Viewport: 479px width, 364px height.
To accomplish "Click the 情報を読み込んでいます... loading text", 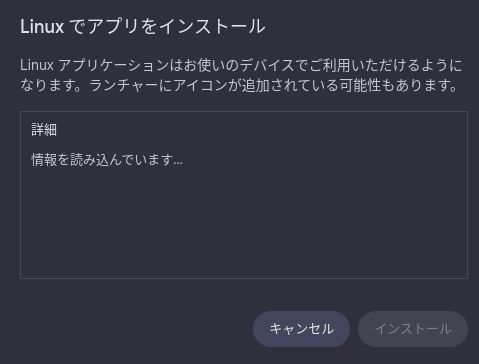I will point(107,160).
